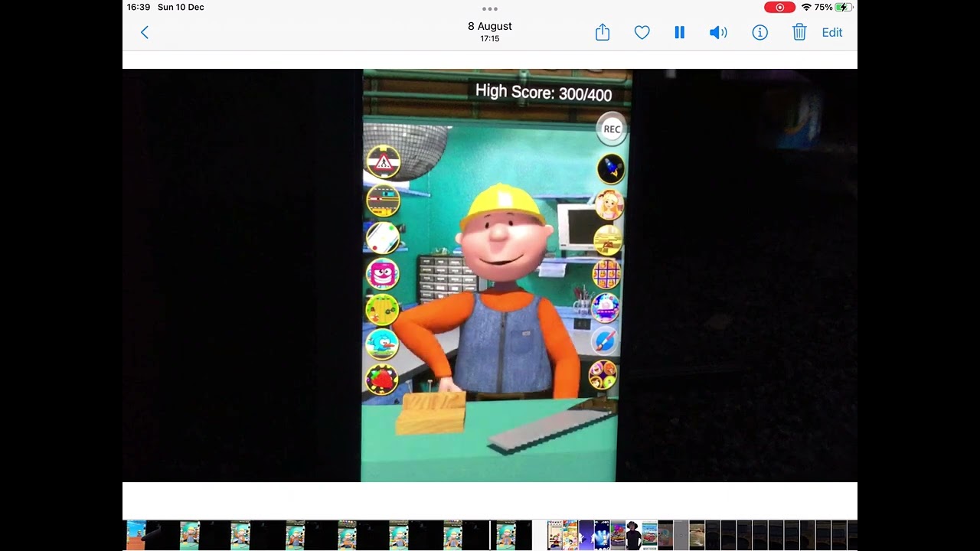Tap the white playhead in the scrubber
The width and height of the screenshot is (980, 551).
pyautogui.click(x=491, y=535)
